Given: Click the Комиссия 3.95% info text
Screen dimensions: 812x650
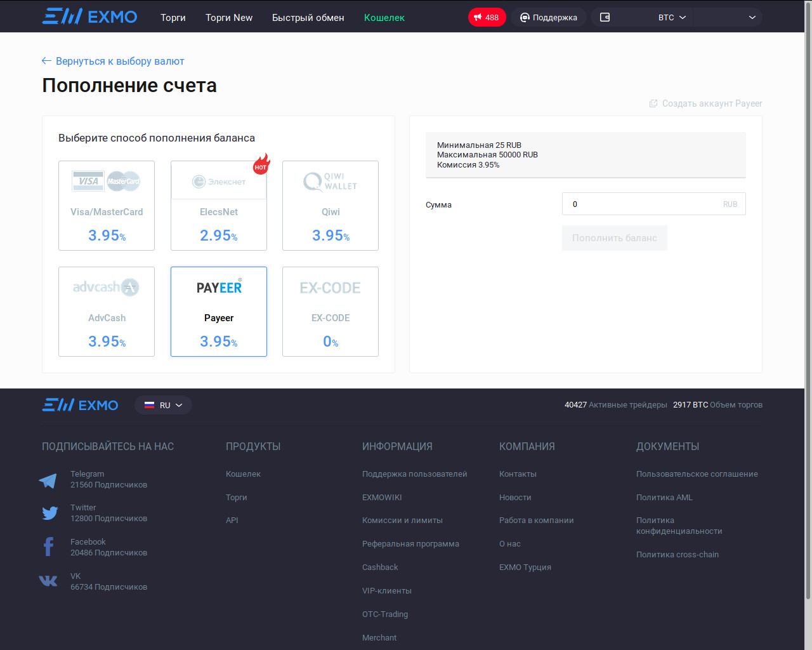Looking at the screenshot, I should (468, 165).
